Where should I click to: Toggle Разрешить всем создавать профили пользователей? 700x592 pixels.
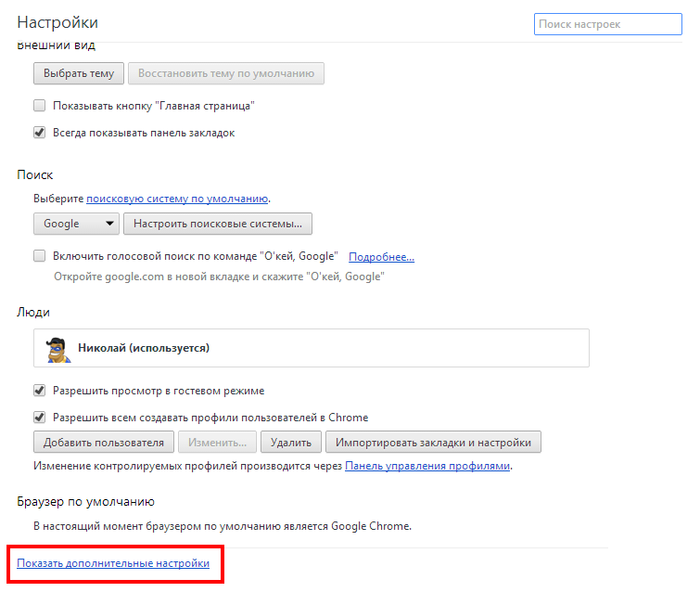pyautogui.click(x=39, y=418)
